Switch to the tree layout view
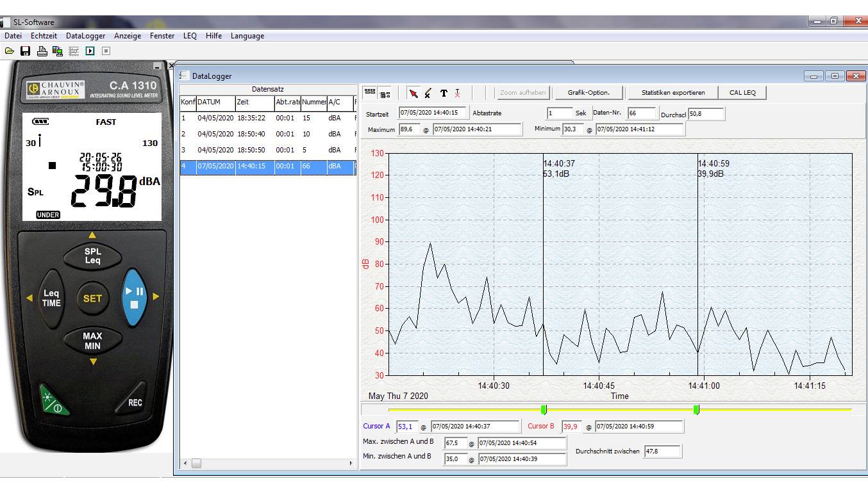The width and height of the screenshot is (868, 488). 385,93
